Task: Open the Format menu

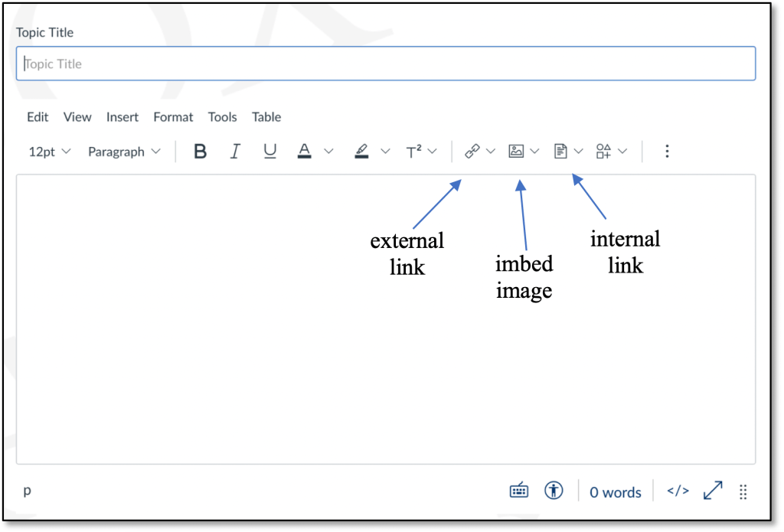Action: [173, 117]
